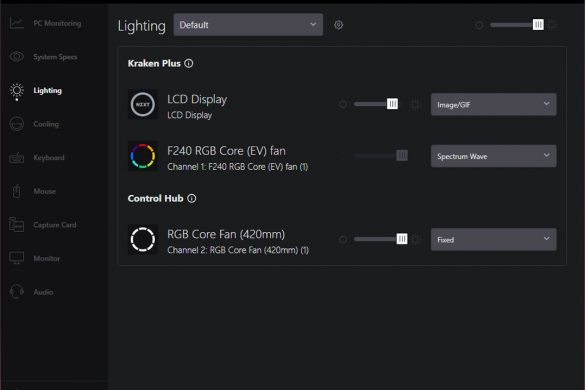The image size is (585, 390).
Task: Expand the Fixed lighting mode dropdown
Action: [494, 240]
